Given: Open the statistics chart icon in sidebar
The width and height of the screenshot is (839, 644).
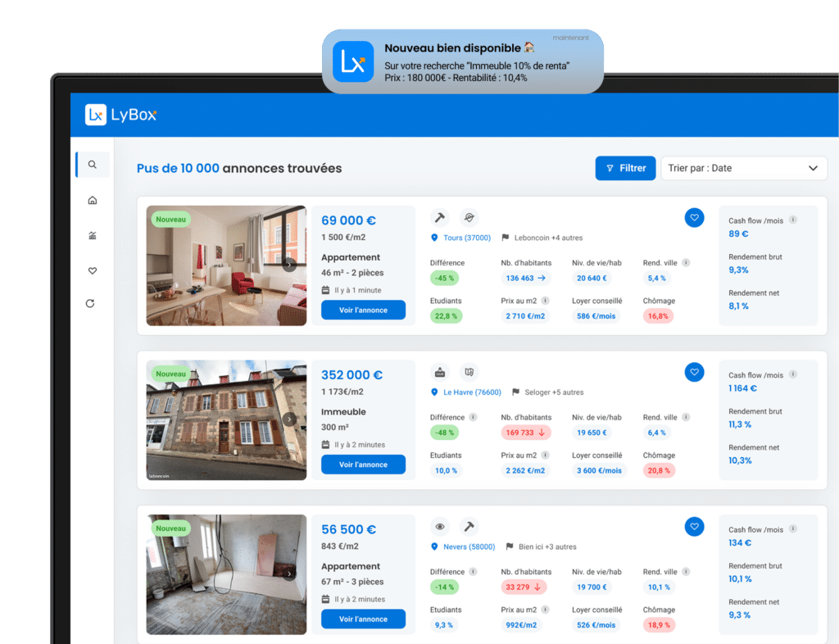Looking at the screenshot, I should (x=93, y=235).
